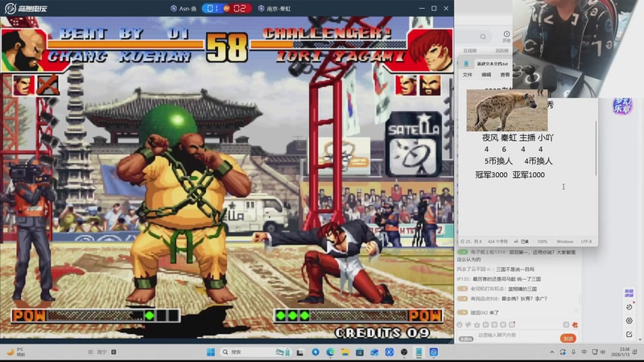Click the volume icon in system tray
This screenshot has height=362, width=644.
tap(602, 352)
